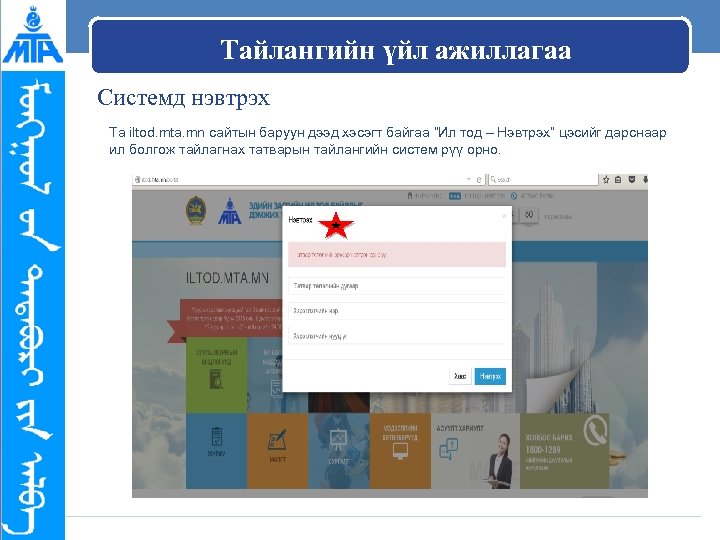Open the АСУУЛТ ХАРИУЛТ Q&A tile

(475, 450)
